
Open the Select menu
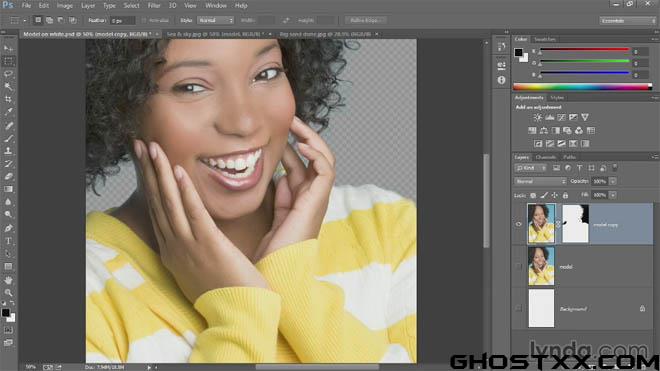pyautogui.click(x=131, y=6)
